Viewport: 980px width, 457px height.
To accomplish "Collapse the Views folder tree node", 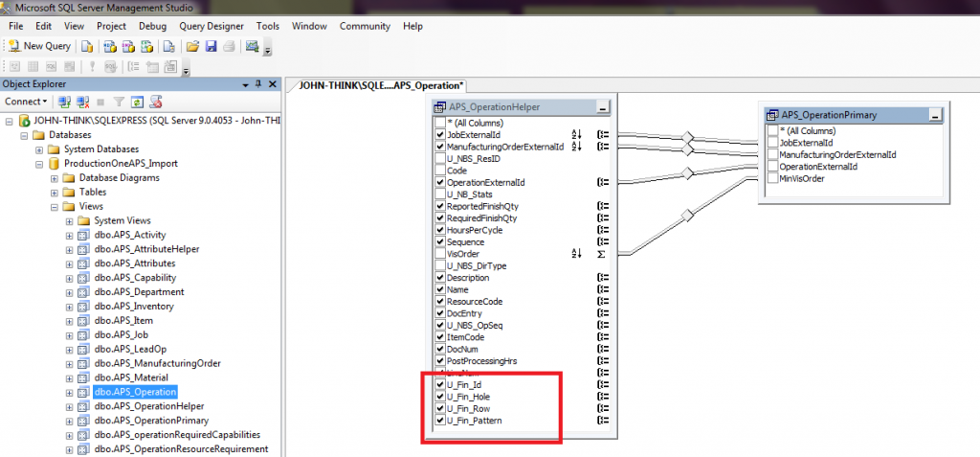I will pyautogui.click(x=56, y=206).
